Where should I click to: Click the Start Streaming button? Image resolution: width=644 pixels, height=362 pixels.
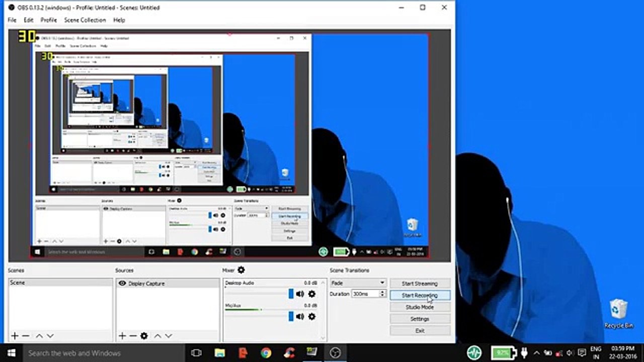point(420,284)
